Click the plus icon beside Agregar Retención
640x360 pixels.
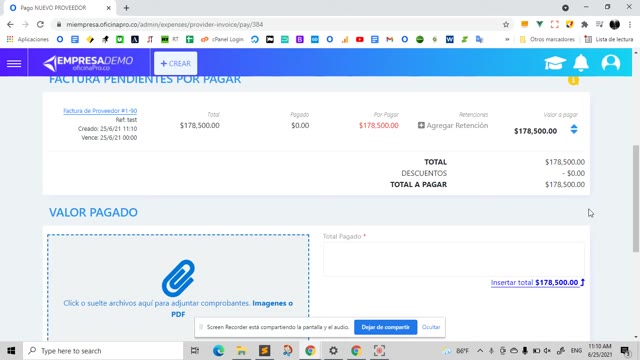[x=421, y=125]
